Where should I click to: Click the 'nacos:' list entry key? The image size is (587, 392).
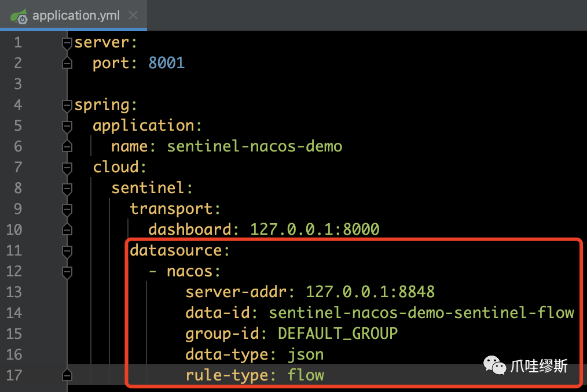[x=193, y=272]
